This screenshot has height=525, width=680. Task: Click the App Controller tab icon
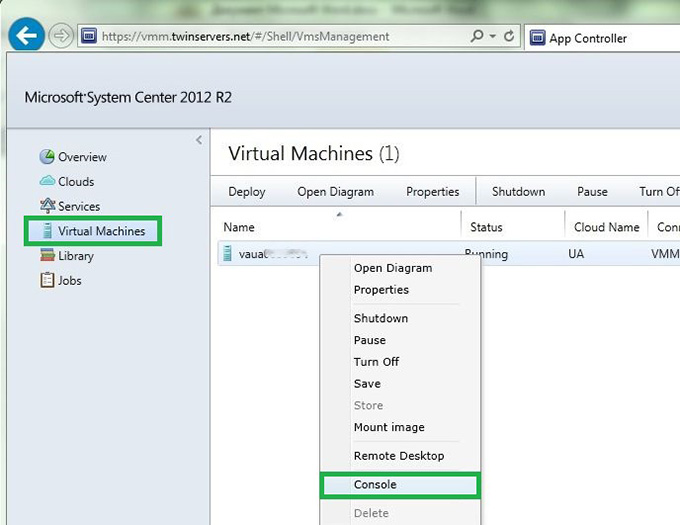tap(537, 38)
